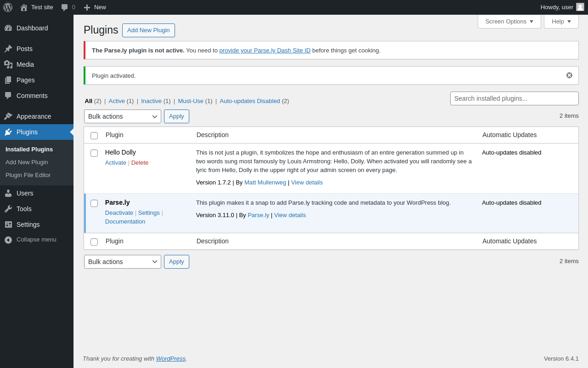The width and height of the screenshot is (588, 368).
Task: Focus the Search installed plugins field
Action: pyautogui.click(x=514, y=98)
